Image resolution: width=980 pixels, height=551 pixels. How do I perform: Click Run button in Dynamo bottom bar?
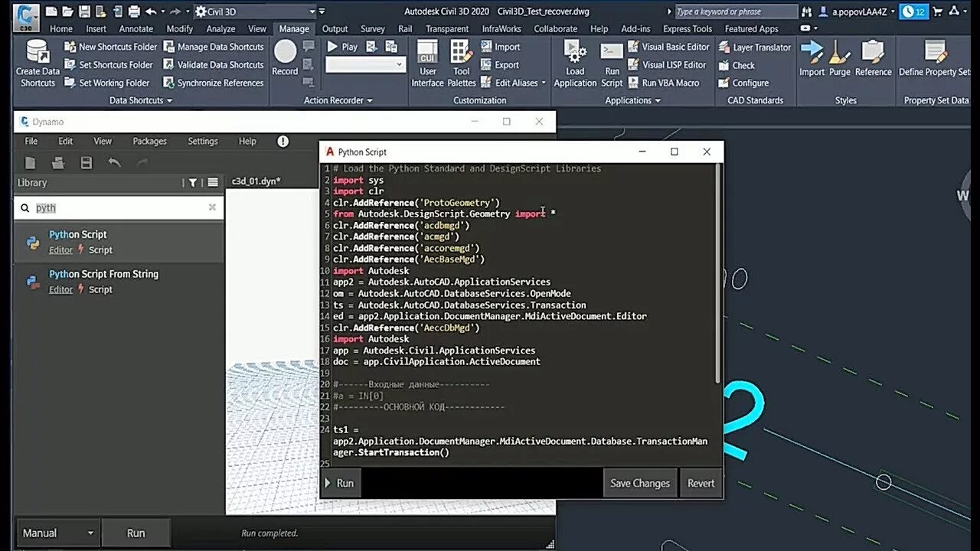click(136, 533)
